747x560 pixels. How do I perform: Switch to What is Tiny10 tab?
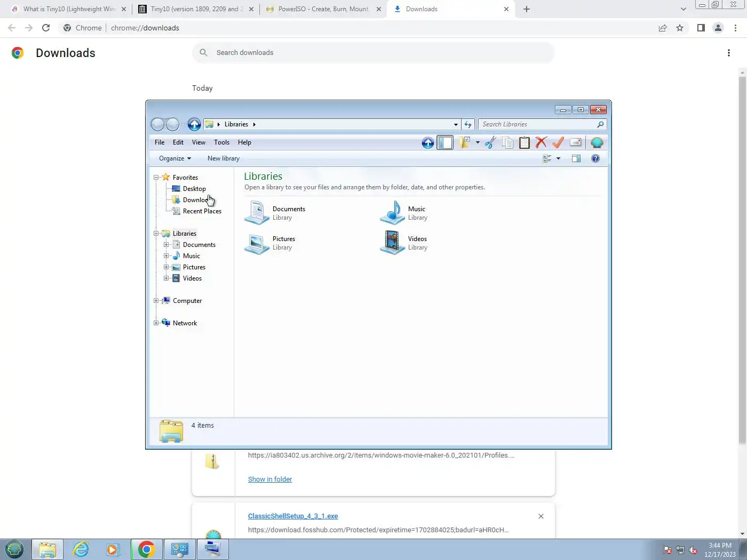click(x=69, y=9)
